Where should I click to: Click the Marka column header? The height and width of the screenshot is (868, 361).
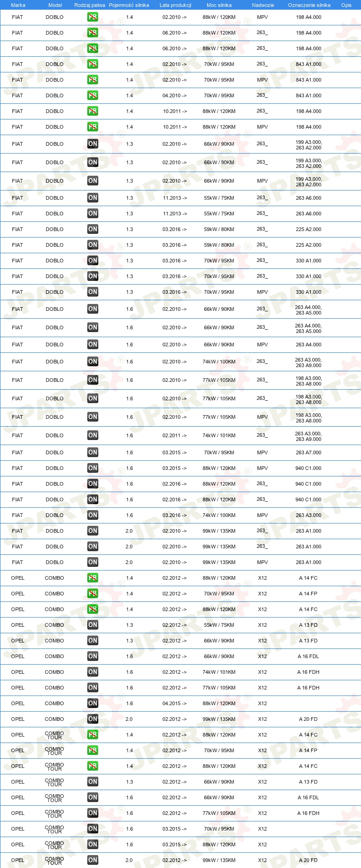18,5
